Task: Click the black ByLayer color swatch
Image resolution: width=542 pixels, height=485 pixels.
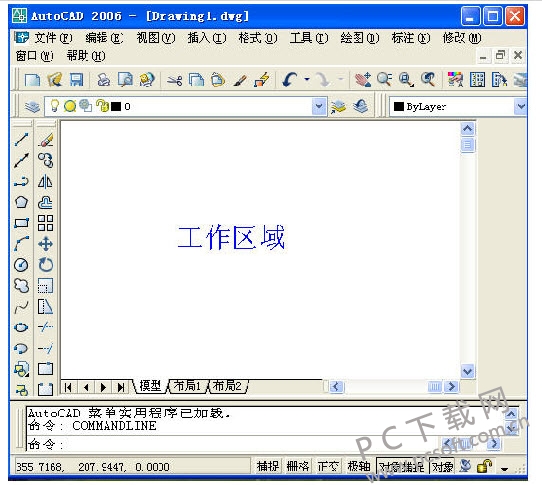Action: click(399, 106)
